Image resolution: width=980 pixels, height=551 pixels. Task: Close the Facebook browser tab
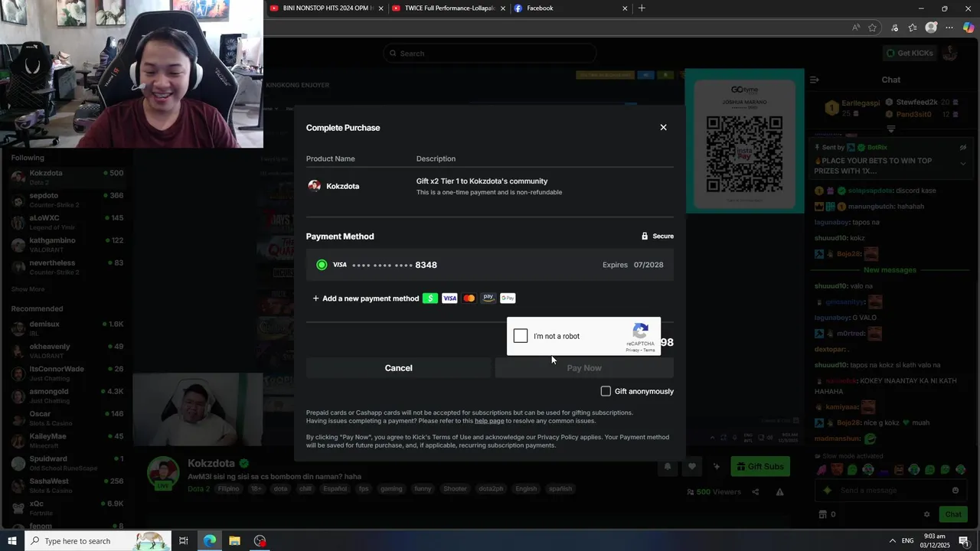click(625, 8)
